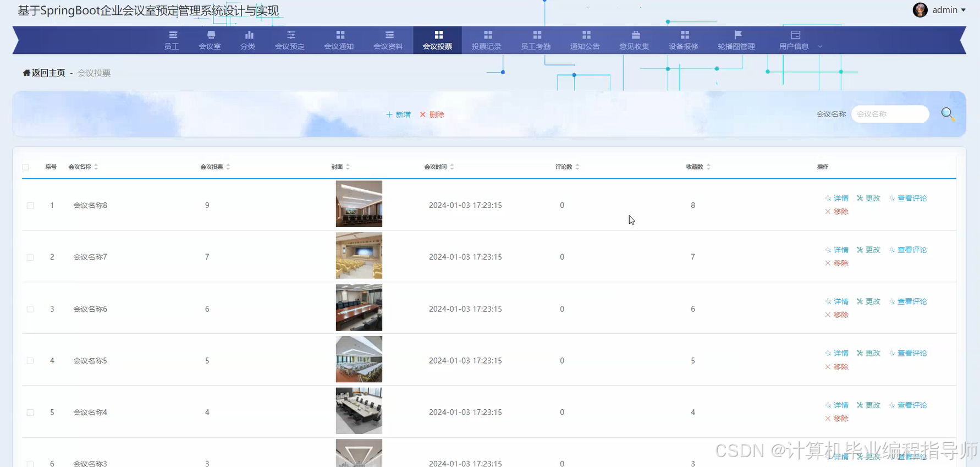Viewport: 980px width, 467px height.
Task: Click the home icon beside 返回主页
Action: pos(26,73)
